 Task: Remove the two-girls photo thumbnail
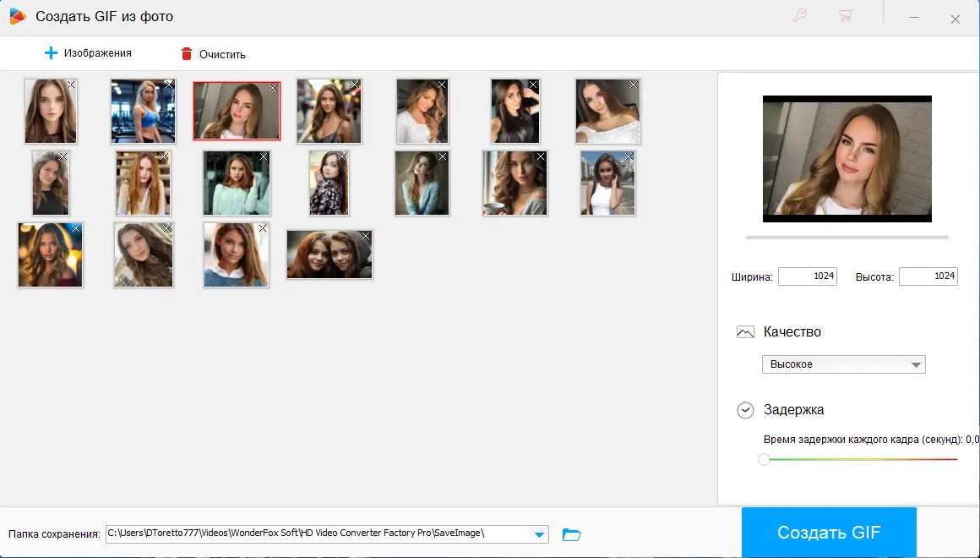tap(366, 236)
